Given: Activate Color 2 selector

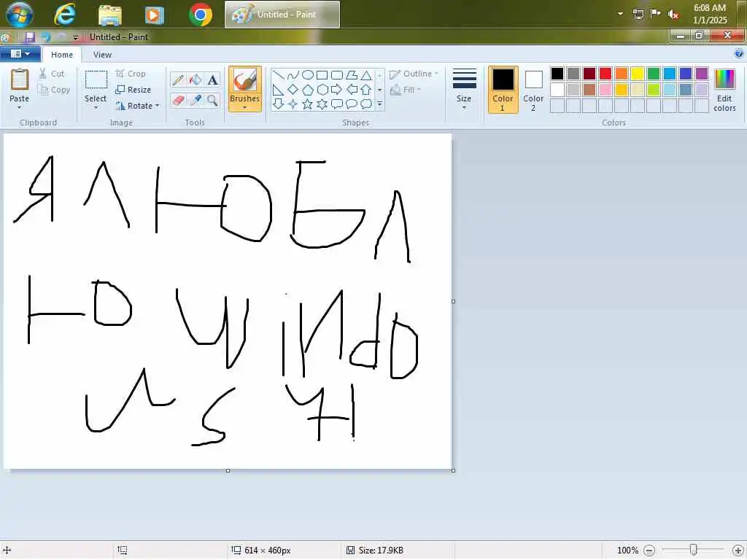Looking at the screenshot, I should point(533,90).
